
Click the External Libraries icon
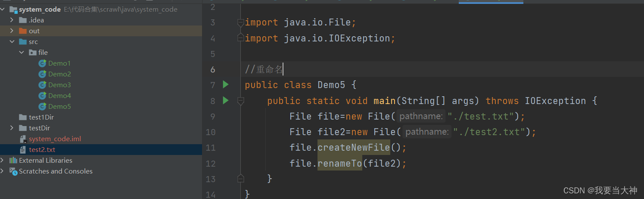click(13, 160)
